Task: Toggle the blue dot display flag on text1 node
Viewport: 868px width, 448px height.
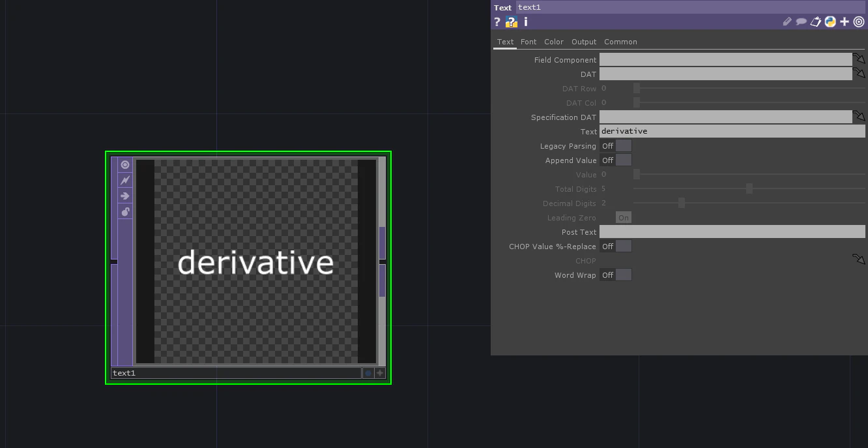Action: point(368,373)
